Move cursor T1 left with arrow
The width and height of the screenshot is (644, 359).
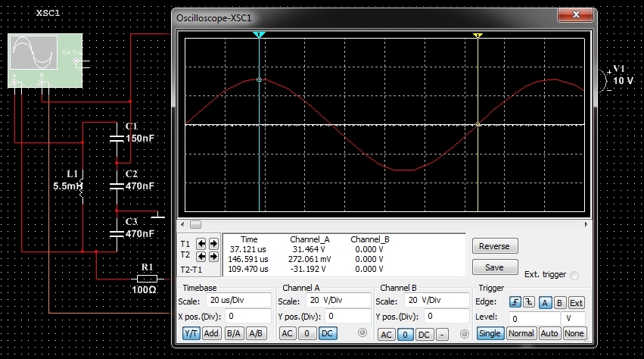coord(201,244)
